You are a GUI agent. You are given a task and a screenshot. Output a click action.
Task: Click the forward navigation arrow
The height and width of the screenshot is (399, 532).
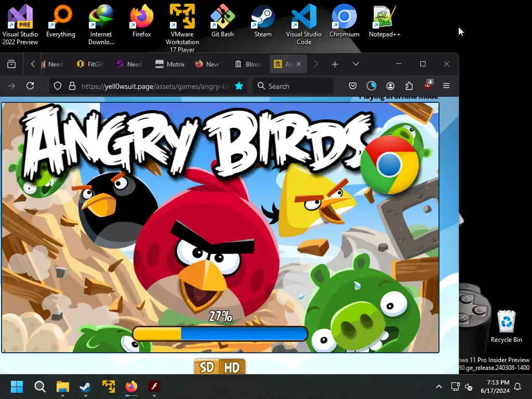pos(11,86)
